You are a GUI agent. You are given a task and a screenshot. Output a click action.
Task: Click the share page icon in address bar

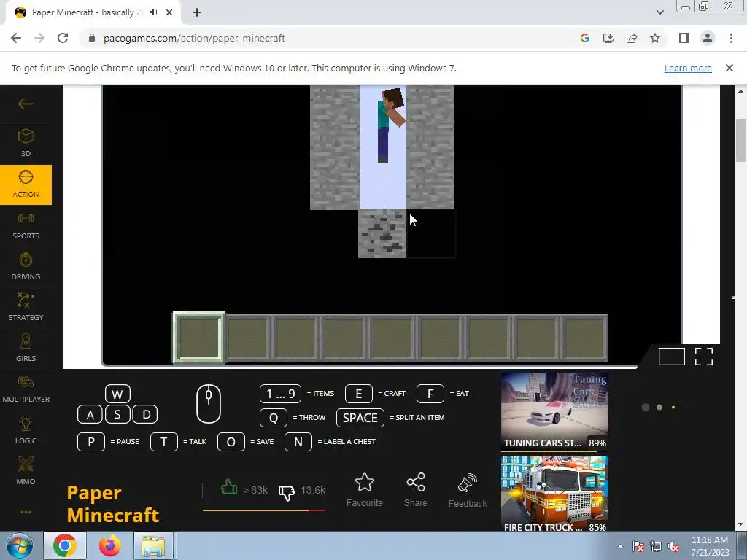[x=632, y=38]
